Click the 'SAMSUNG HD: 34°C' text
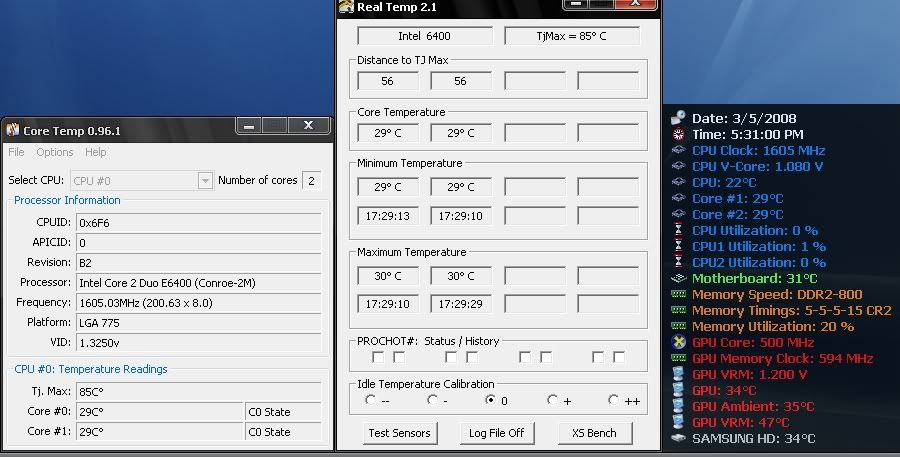900x457 pixels. point(753,439)
